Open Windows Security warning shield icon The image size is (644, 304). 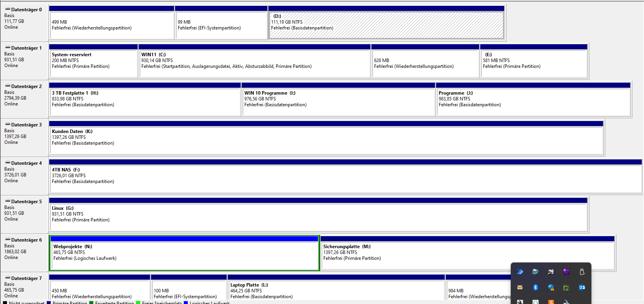click(x=551, y=287)
